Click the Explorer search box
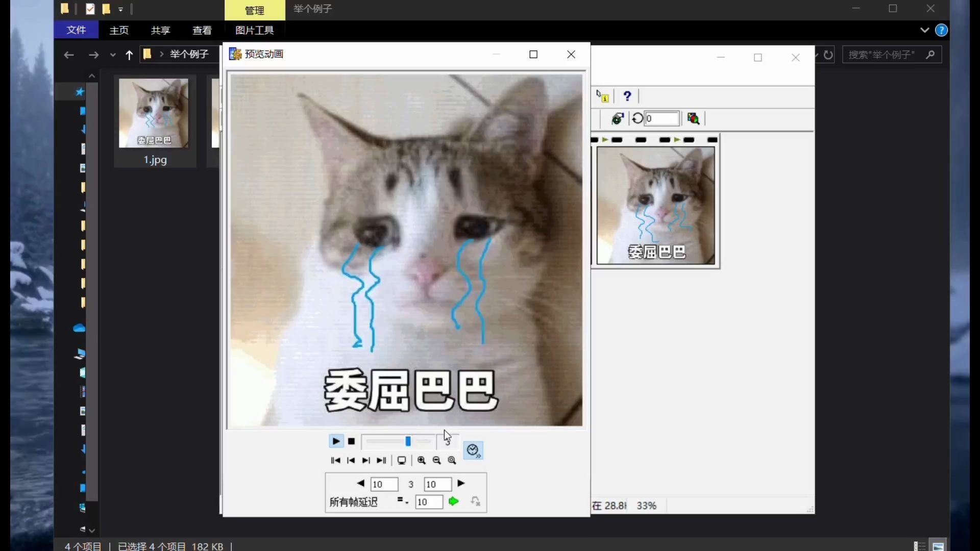 (x=892, y=55)
